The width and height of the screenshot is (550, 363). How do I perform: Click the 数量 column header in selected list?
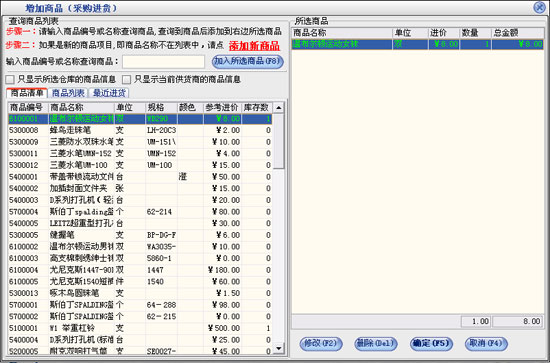(475, 33)
